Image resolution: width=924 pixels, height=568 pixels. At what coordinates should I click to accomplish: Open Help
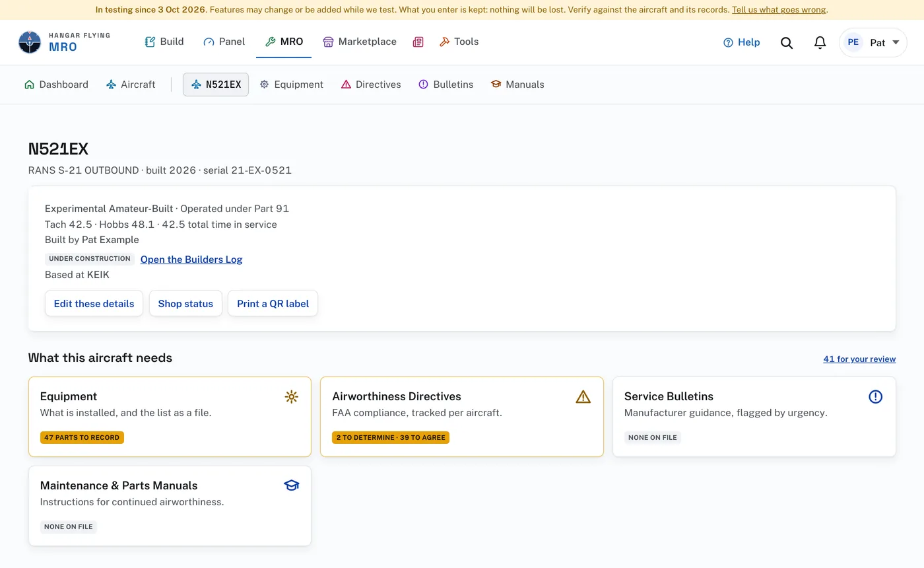tap(742, 42)
